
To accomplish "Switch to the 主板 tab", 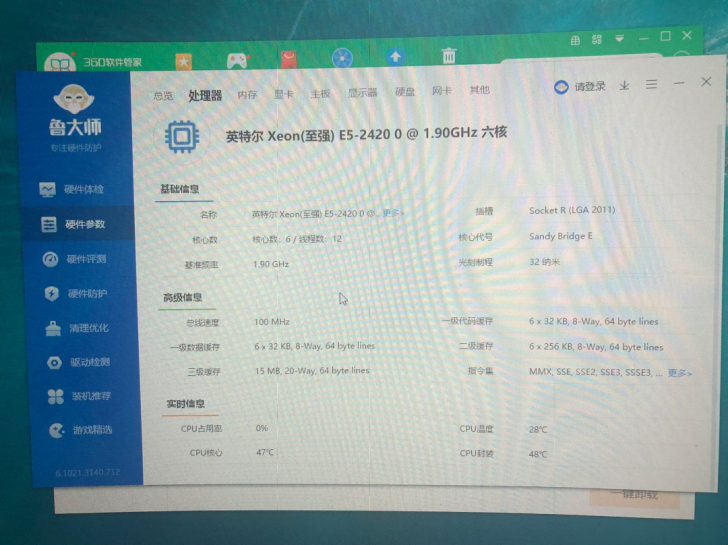I will 320,94.
